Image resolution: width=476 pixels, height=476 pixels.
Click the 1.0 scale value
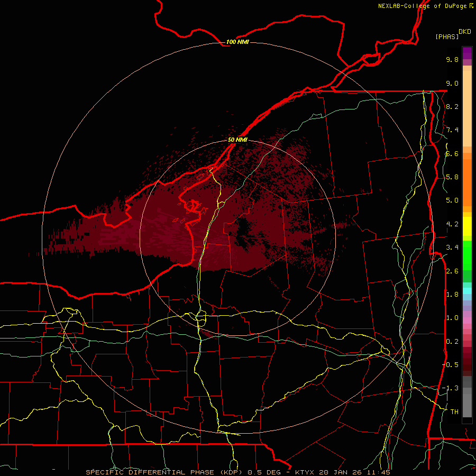pos(452,318)
